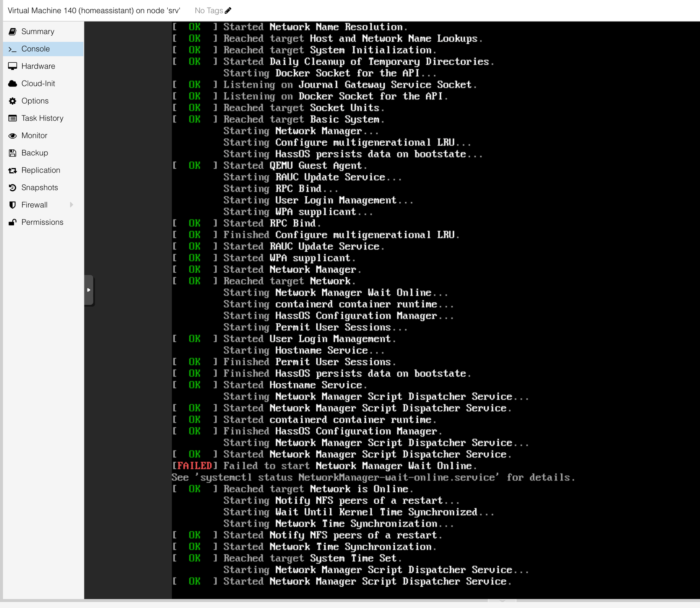Expand the Firewall submenu arrow

coord(71,205)
